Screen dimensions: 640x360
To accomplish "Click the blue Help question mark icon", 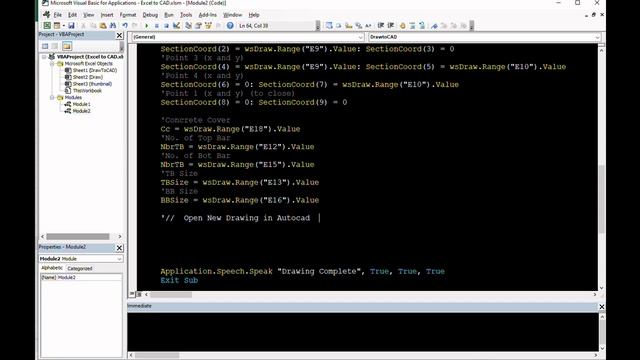I will 230,26.
